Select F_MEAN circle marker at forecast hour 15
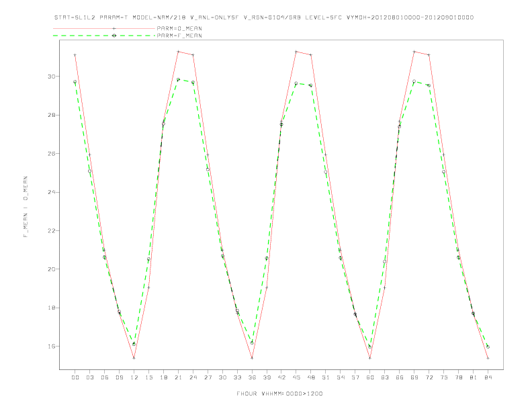The width and height of the screenshot is (532, 411). 148,259
